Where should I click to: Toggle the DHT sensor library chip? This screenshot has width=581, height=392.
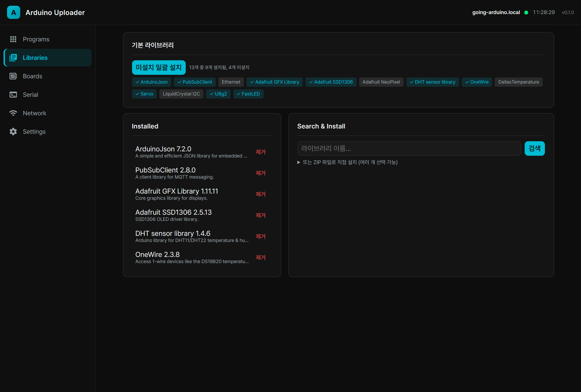click(432, 82)
